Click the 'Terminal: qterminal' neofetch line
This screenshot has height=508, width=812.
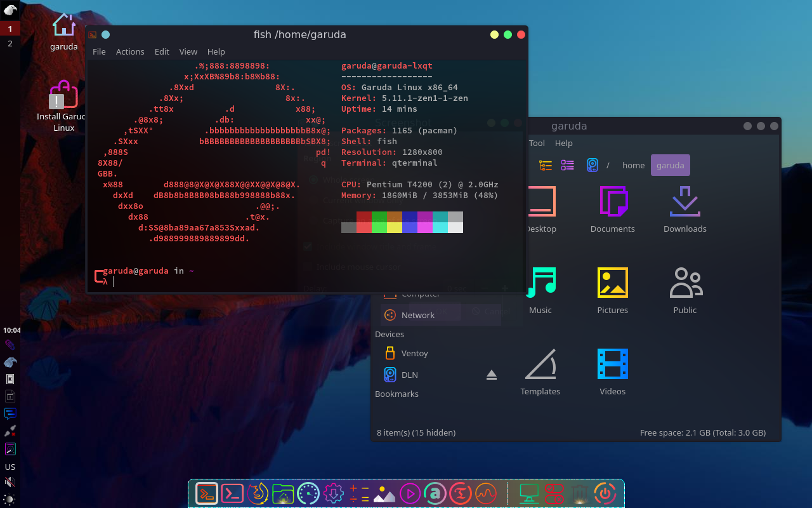tap(390, 163)
